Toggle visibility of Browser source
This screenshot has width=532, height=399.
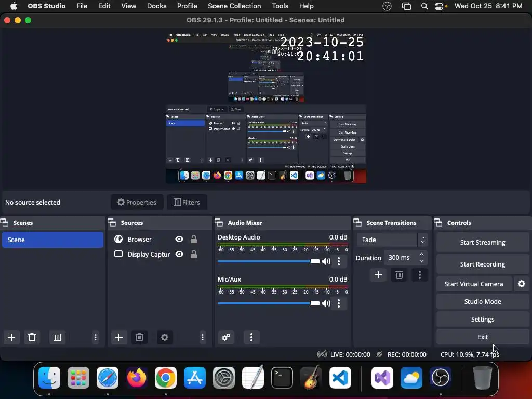click(179, 239)
